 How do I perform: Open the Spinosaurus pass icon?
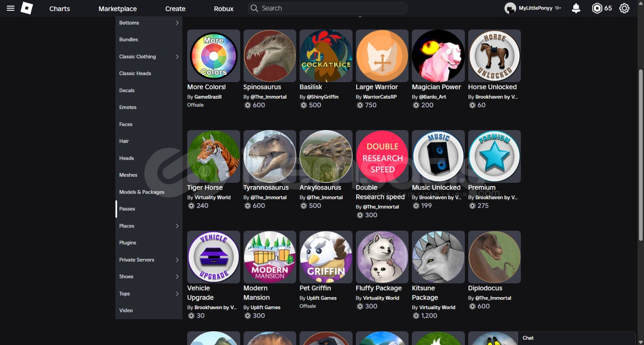pyautogui.click(x=270, y=56)
